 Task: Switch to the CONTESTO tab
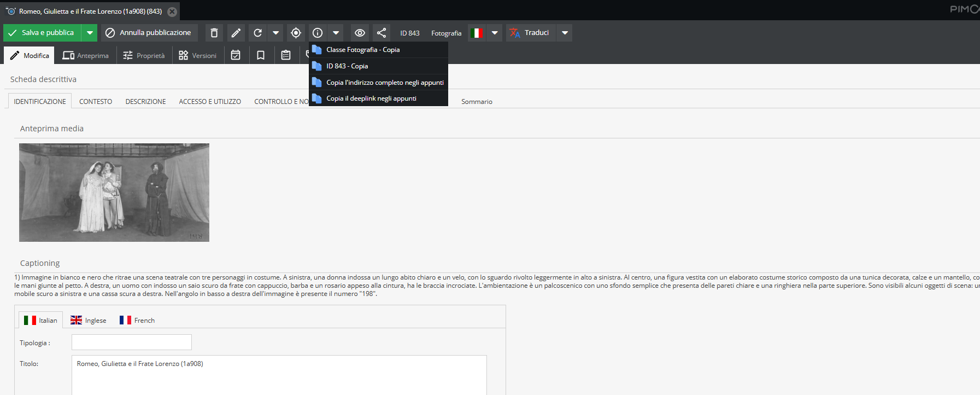pyautogui.click(x=96, y=101)
